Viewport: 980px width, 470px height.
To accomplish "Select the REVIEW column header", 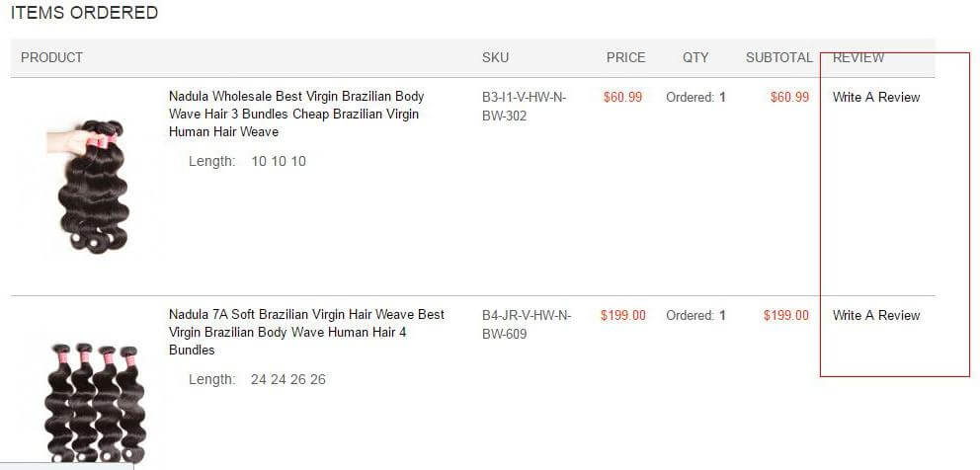I will (858, 57).
